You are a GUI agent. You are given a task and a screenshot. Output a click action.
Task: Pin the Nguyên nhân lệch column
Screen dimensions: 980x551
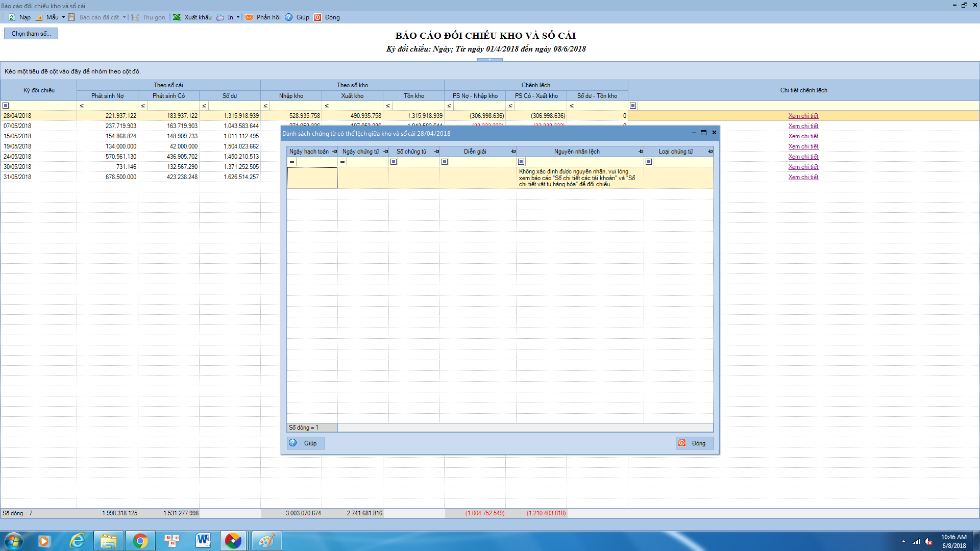tap(641, 152)
